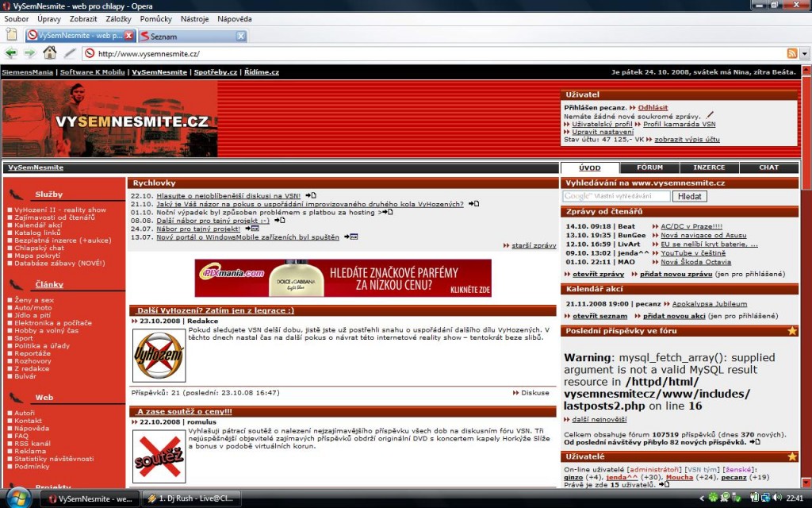Open RSS kanál sidebar link
Image resolution: width=812 pixels, height=508 pixels.
click(x=33, y=443)
